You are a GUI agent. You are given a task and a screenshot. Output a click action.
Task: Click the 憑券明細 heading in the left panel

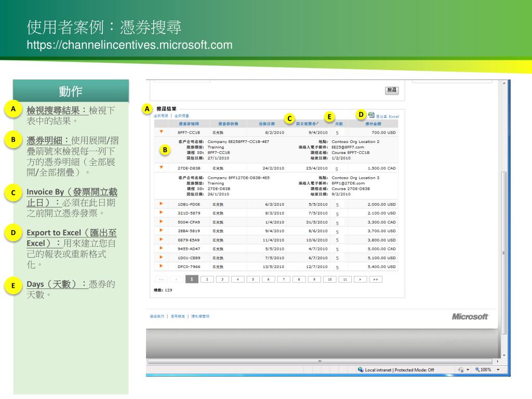49,140
